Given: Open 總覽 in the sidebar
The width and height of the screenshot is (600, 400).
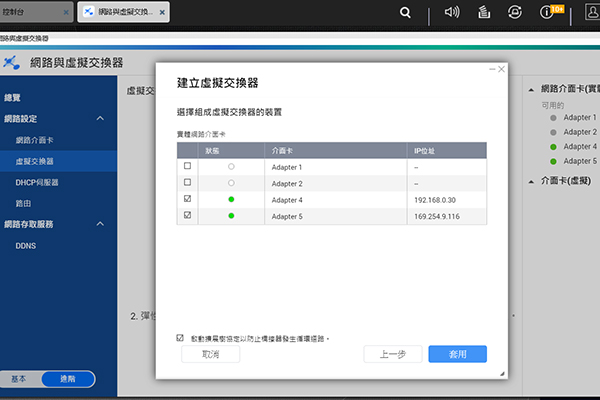Looking at the screenshot, I should coord(12,98).
